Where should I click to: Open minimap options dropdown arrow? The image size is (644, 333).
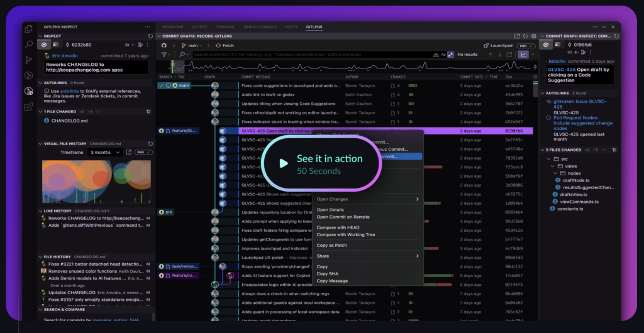533,54
